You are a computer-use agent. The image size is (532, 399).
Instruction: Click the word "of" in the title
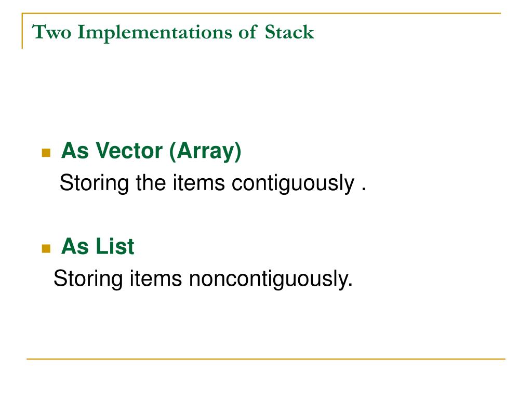[x=247, y=33]
